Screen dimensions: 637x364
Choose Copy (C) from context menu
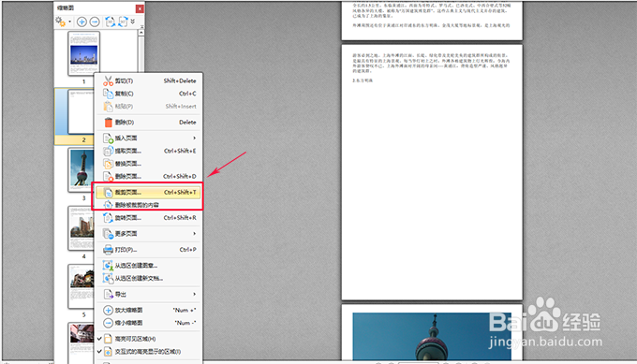(x=149, y=94)
